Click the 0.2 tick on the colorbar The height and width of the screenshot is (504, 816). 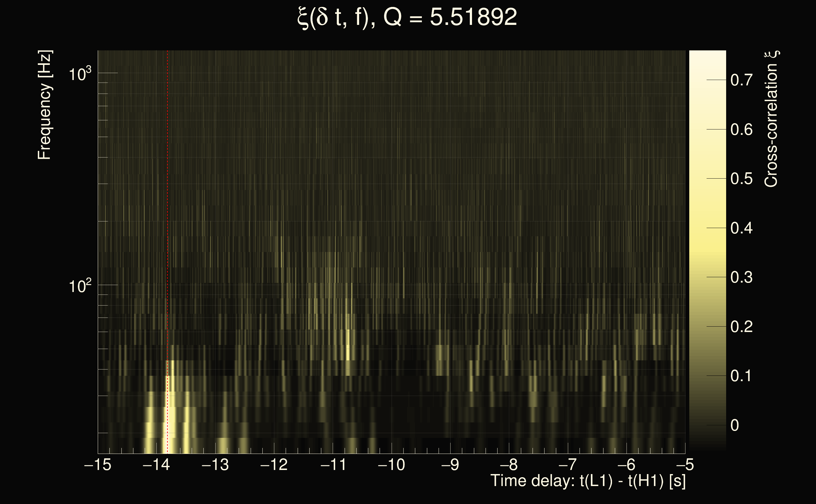click(741, 327)
